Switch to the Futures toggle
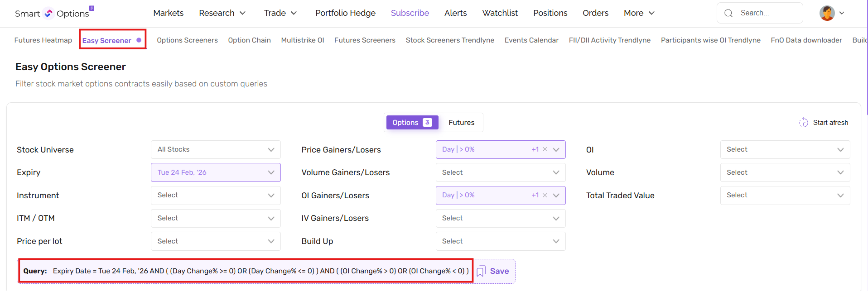 point(461,123)
